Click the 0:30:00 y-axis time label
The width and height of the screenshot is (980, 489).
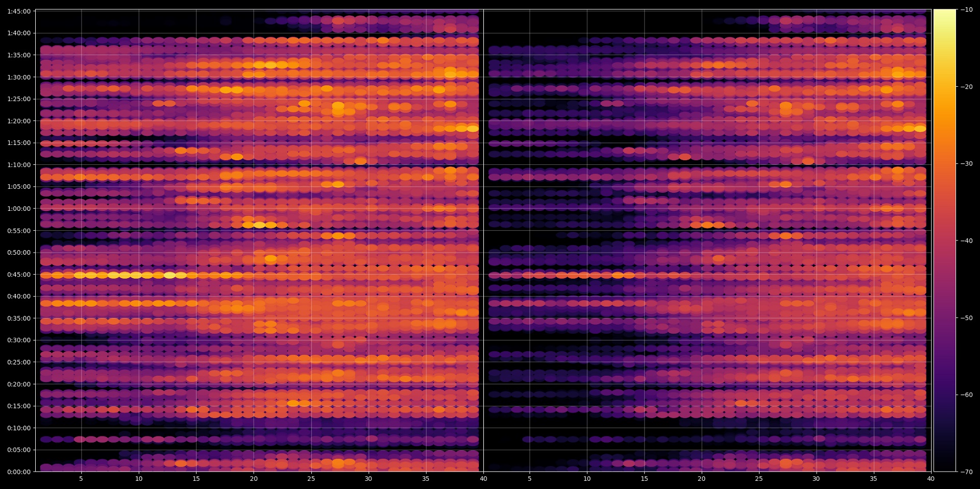(x=19, y=340)
